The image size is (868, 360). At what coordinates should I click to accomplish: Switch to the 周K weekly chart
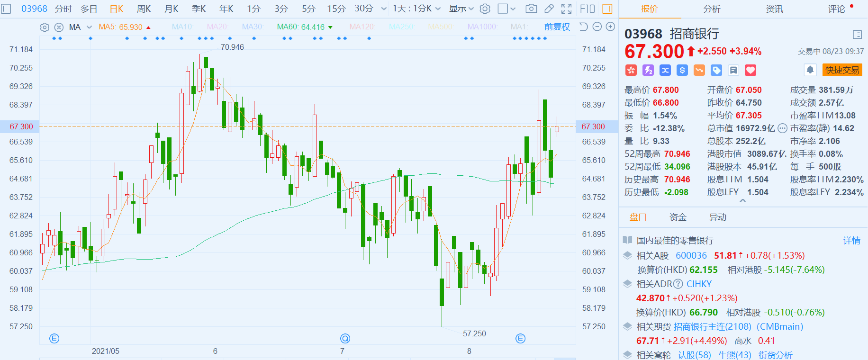[144, 9]
